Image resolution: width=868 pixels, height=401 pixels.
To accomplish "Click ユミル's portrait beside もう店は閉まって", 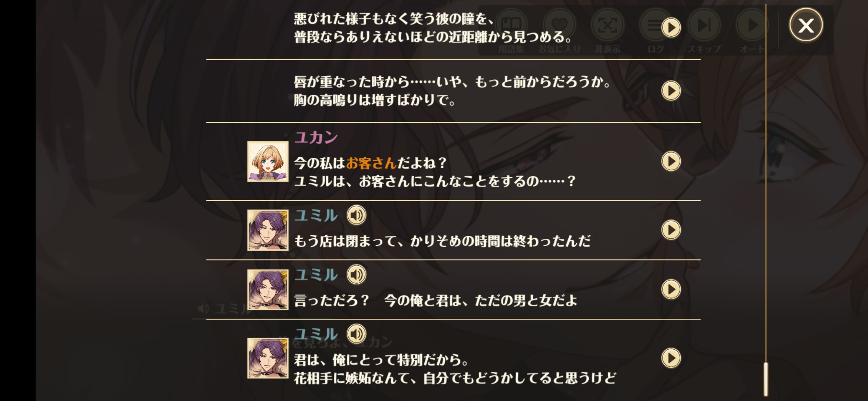I will 268,230.
